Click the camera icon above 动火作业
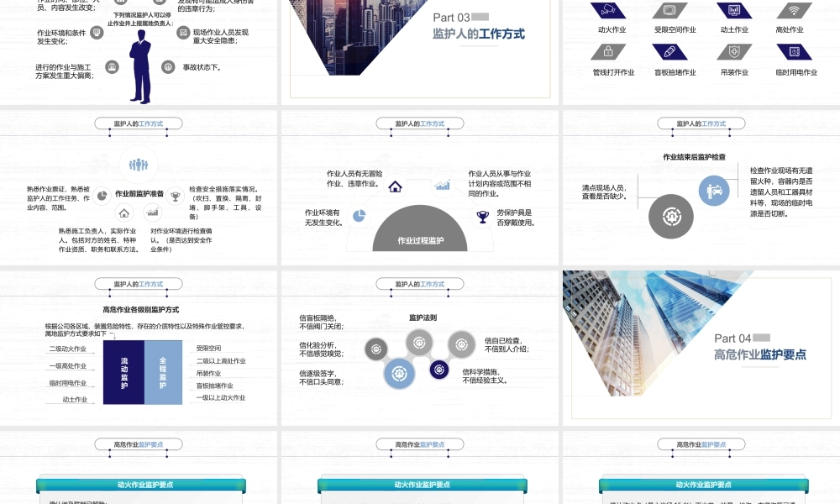Screen dimensions: 840x504 click(x=607, y=10)
